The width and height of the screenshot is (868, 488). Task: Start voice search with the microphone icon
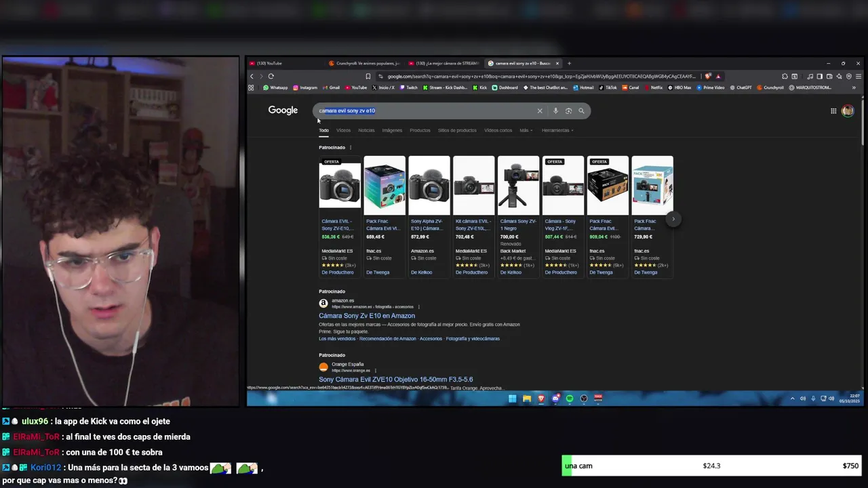[555, 110]
